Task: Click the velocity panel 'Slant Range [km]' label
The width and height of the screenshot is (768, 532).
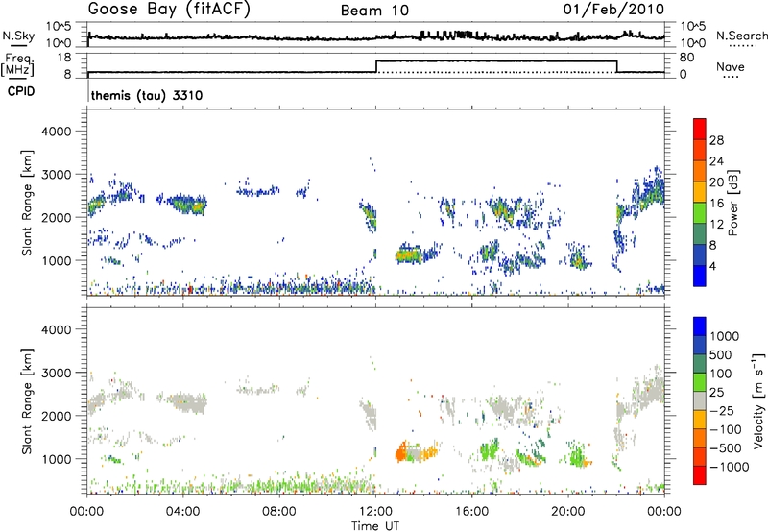Action: [x=27, y=400]
